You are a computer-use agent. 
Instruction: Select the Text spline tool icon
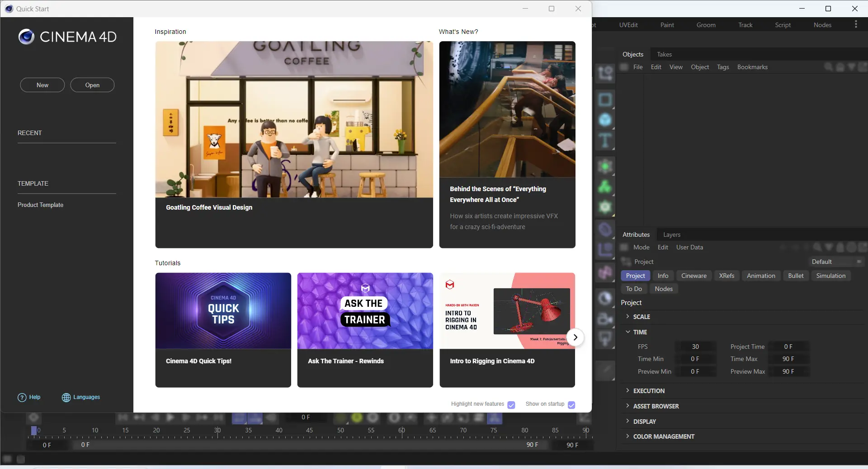[605, 141]
